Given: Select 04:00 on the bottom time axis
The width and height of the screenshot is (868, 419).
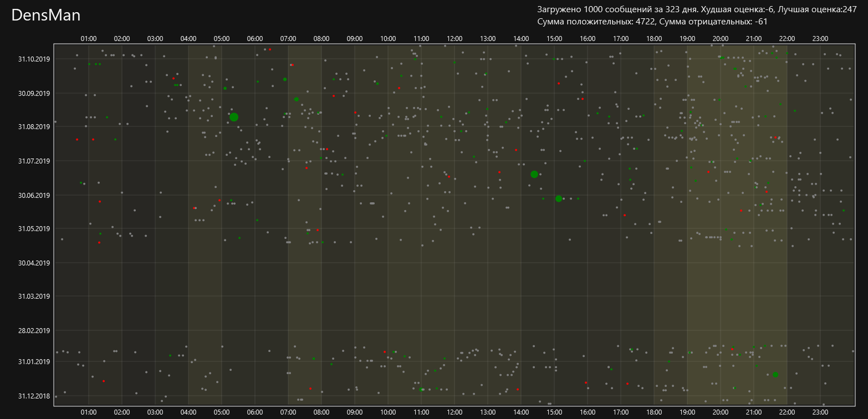Looking at the screenshot, I should pos(188,412).
